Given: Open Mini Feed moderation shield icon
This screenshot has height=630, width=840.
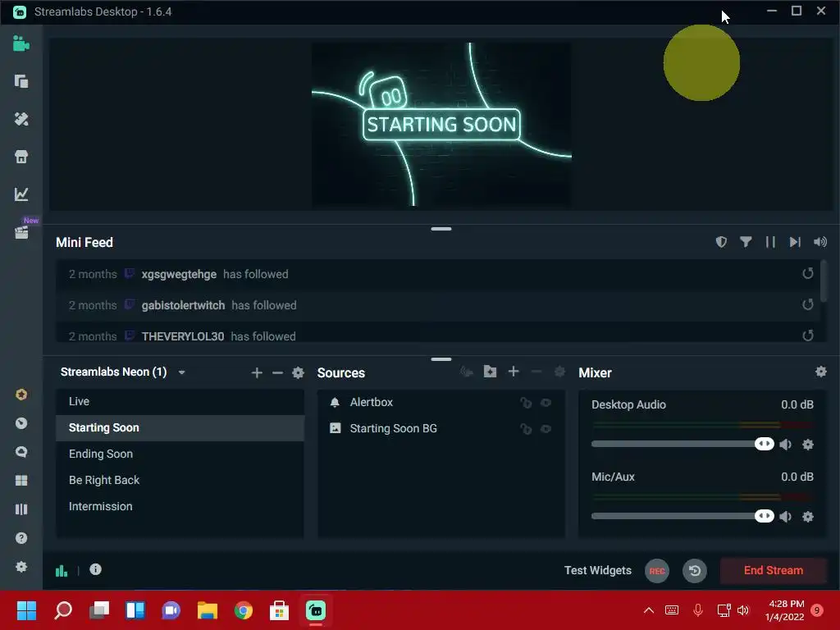Looking at the screenshot, I should (x=721, y=242).
